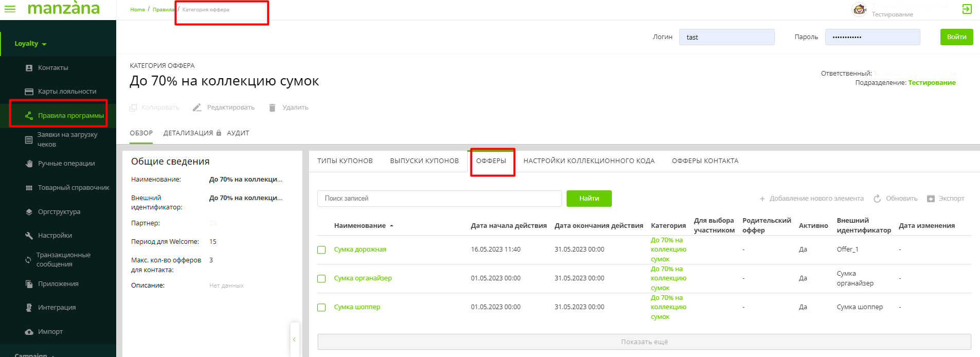Screen dimensions: 980x357
Task: Tick the checkbox for Сумка дорожная
Action: coord(321,250)
